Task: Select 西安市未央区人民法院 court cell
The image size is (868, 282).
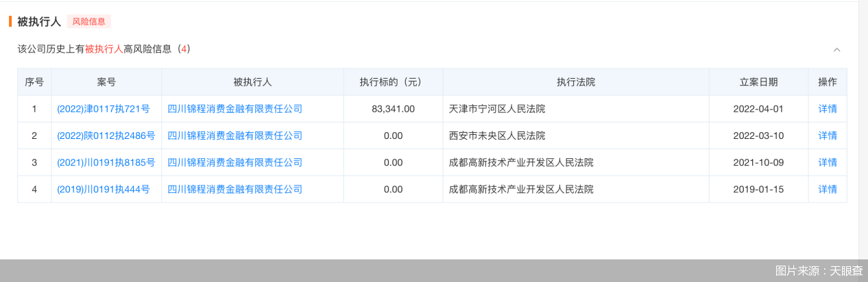Action: 576,136
